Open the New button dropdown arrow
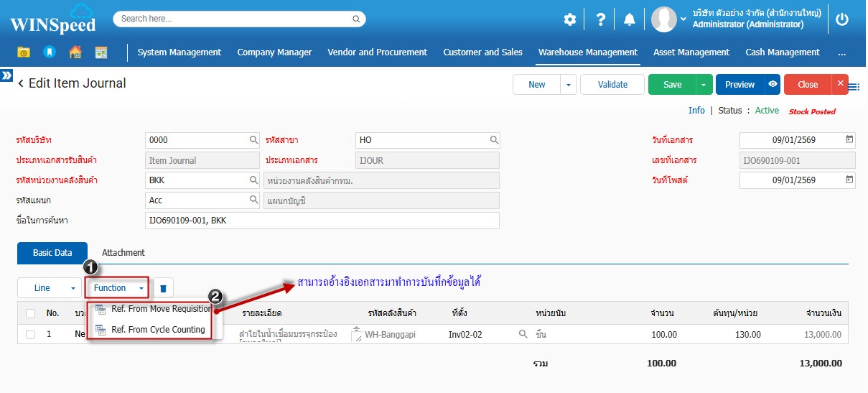The height and width of the screenshot is (393, 868). coord(568,85)
